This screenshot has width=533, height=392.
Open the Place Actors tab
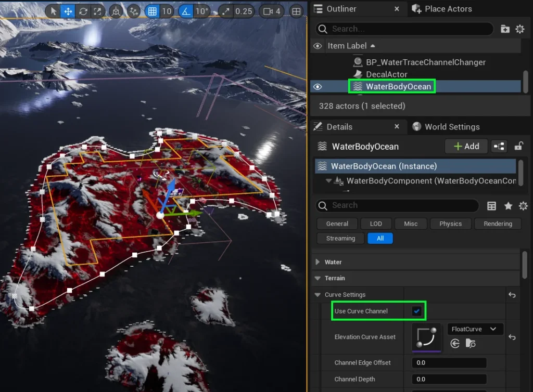pos(448,9)
